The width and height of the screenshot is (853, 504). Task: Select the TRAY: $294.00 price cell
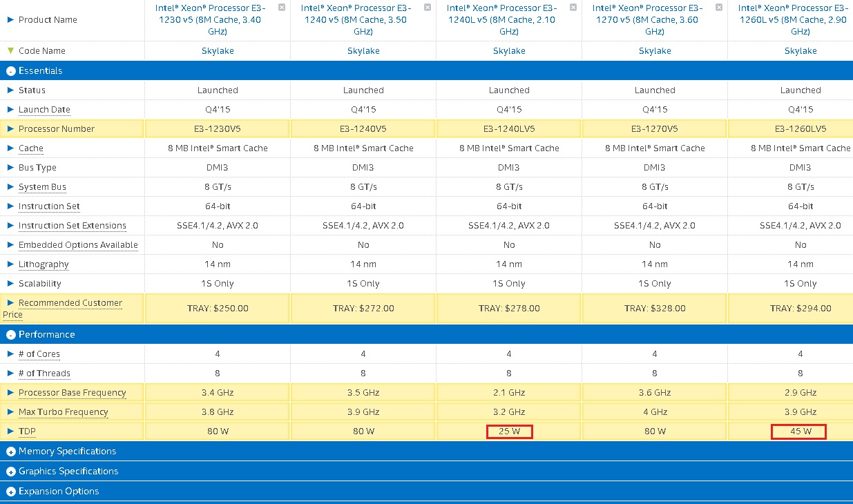point(791,309)
